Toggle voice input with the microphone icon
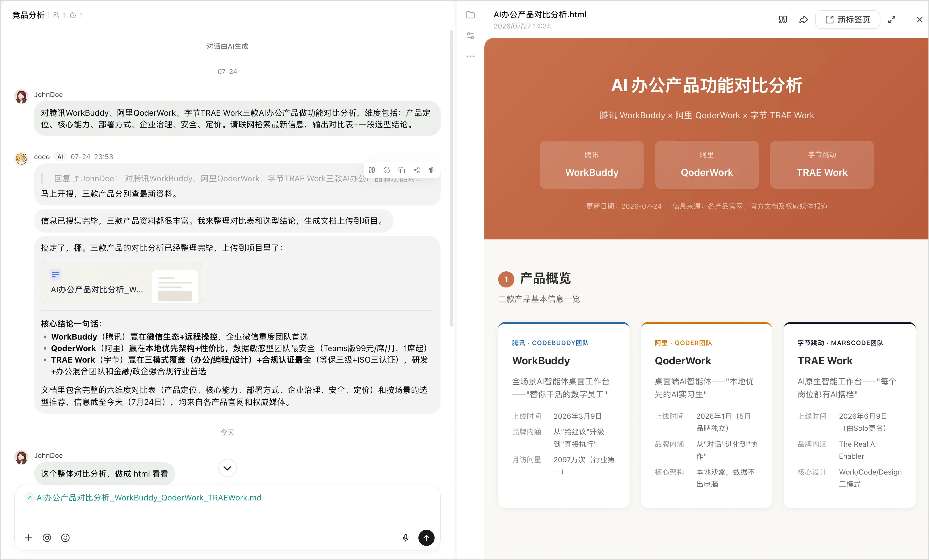Image resolution: width=929 pixels, height=560 pixels. [406, 538]
